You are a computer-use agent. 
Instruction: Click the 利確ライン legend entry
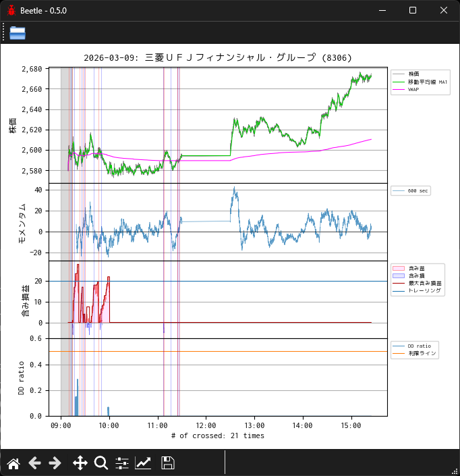coord(414,353)
